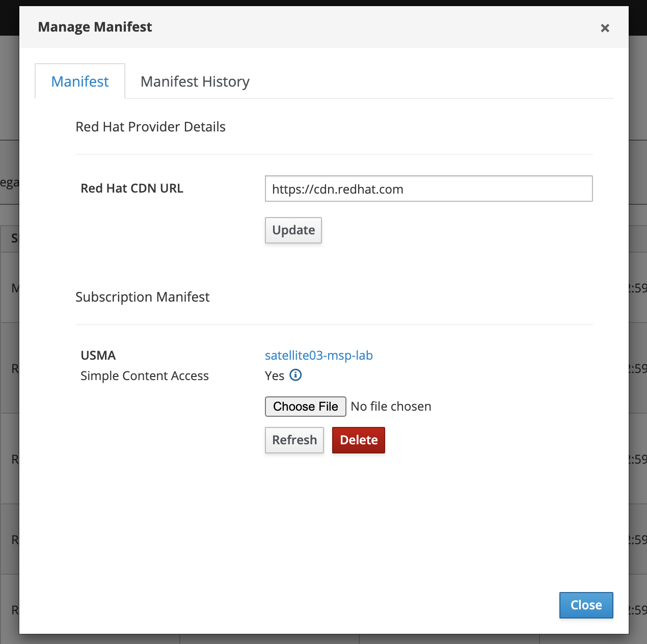Click the Manage Manifest dialog title
Image resolution: width=647 pixels, height=644 pixels.
click(x=95, y=27)
